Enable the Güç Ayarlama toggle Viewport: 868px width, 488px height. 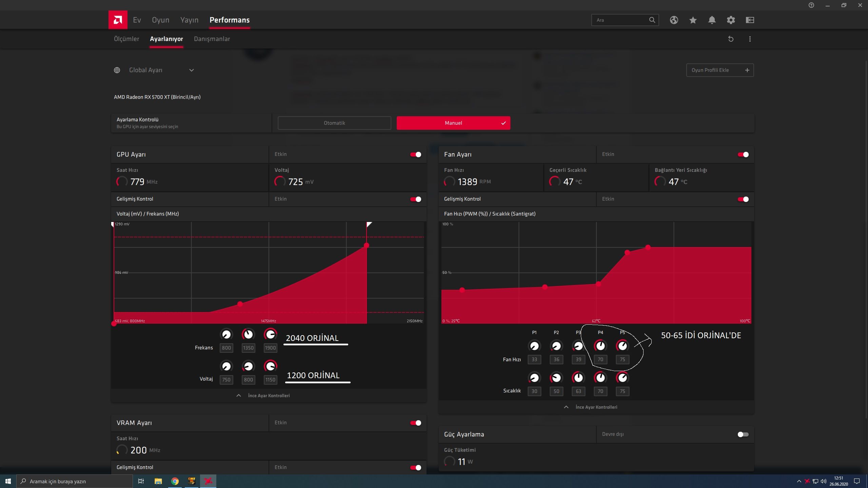(x=743, y=434)
